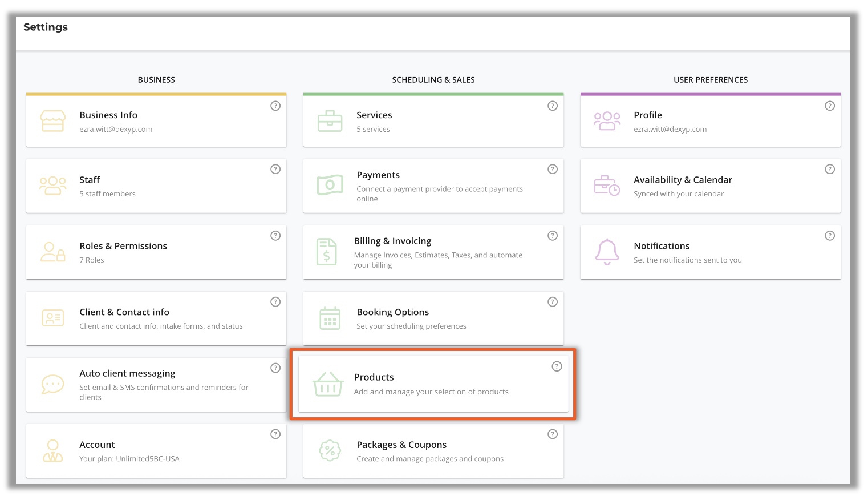Open the Account plan settings
Viewport: 868px width, 500px height.
pyautogui.click(x=97, y=445)
